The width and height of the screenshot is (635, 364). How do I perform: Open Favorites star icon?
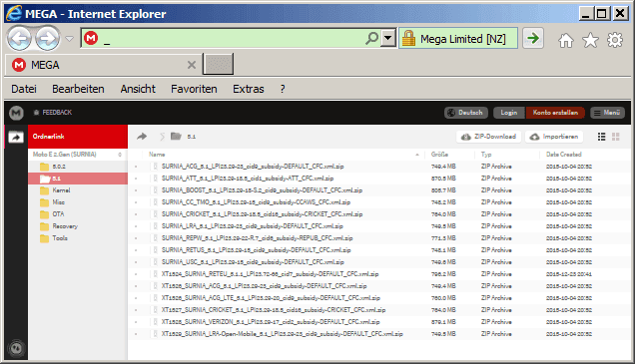(590, 40)
